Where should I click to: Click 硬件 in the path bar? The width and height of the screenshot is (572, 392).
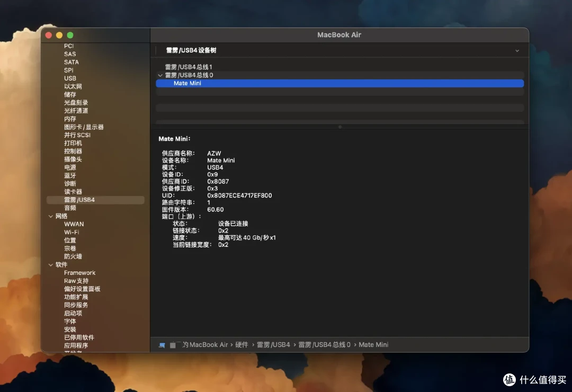(x=242, y=344)
